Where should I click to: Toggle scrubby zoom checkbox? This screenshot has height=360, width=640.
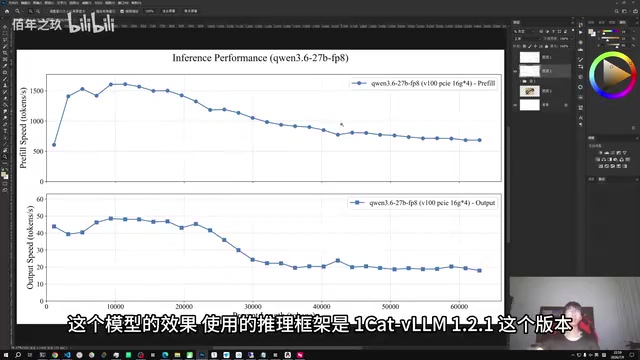[x=122, y=11]
